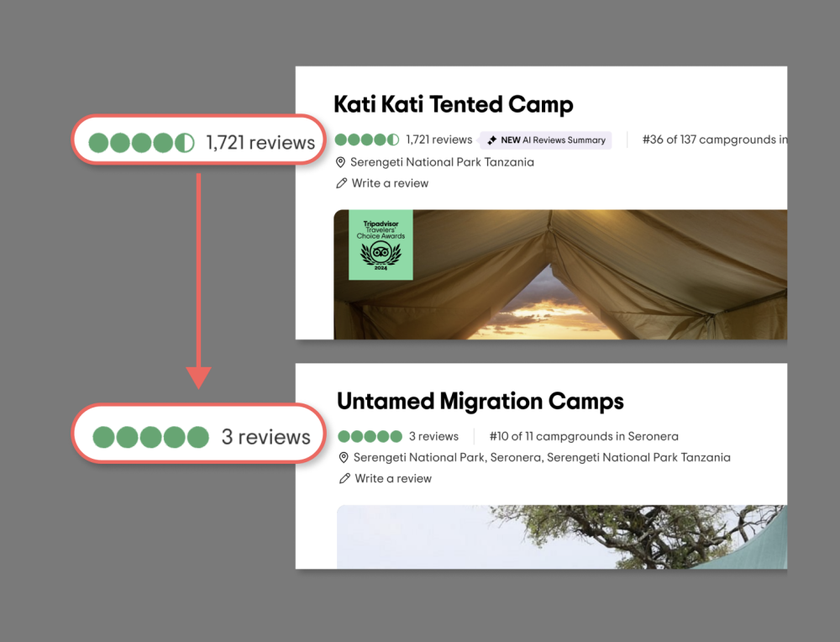This screenshot has width=840, height=642.
Task: Open the #36 of 137 campgrounds ranking link
Action: [715, 139]
